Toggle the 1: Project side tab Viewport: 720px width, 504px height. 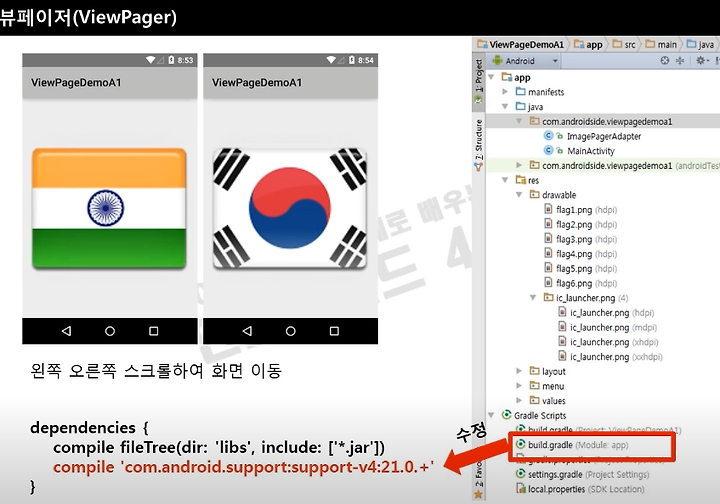(x=478, y=80)
